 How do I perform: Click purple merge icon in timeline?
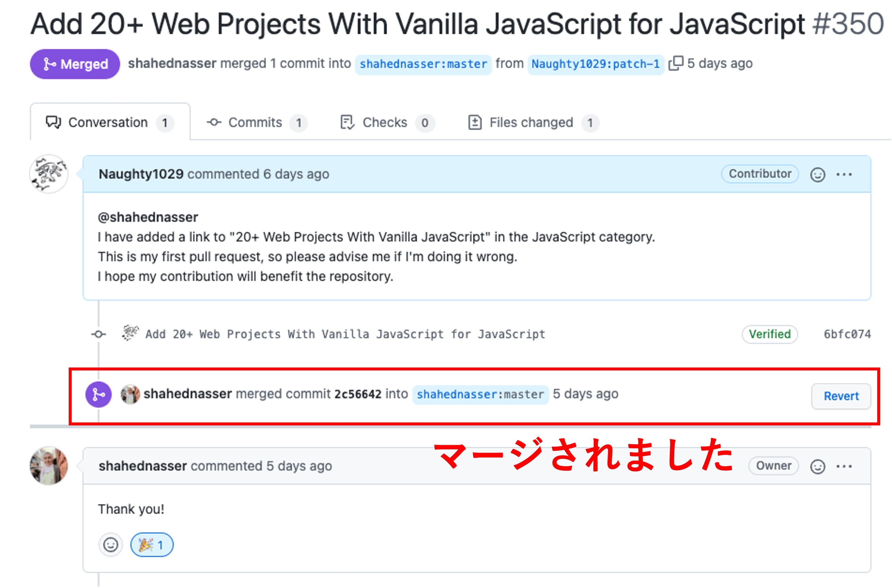pyautogui.click(x=98, y=394)
